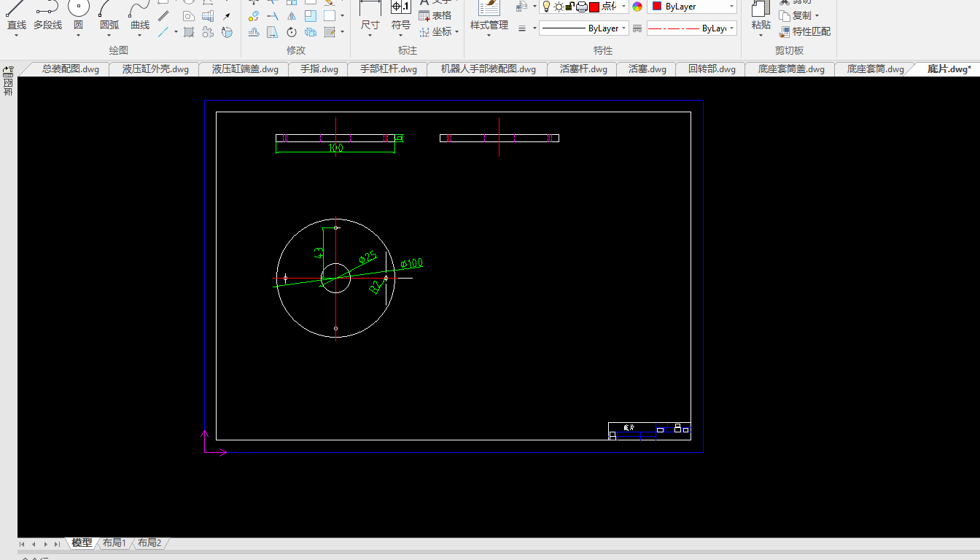The height and width of the screenshot is (560, 980).
Task: Click the red ByLayer color swatch
Action: click(657, 7)
